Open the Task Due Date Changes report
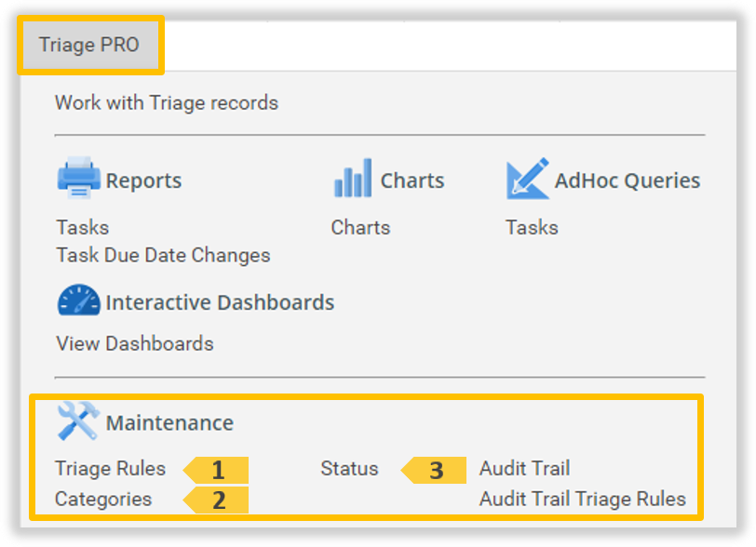The width and height of the screenshot is (756, 547). [163, 255]
